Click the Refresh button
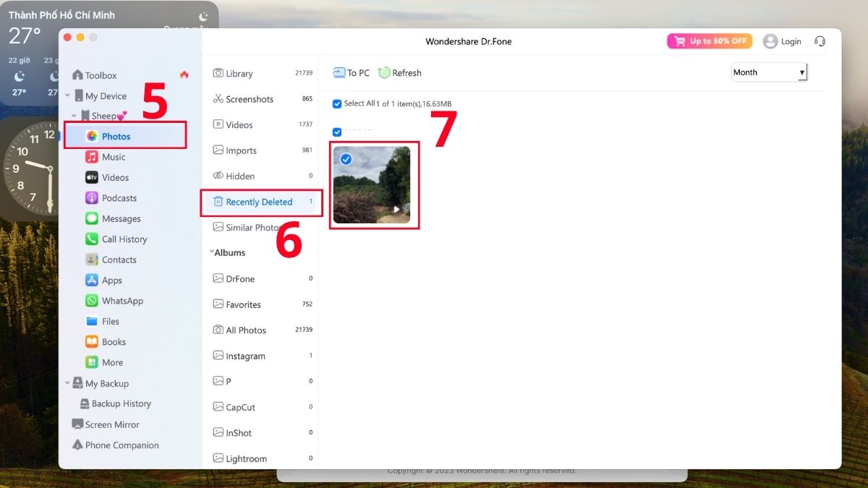Screen dimensions: 868x488 point(400,73)
